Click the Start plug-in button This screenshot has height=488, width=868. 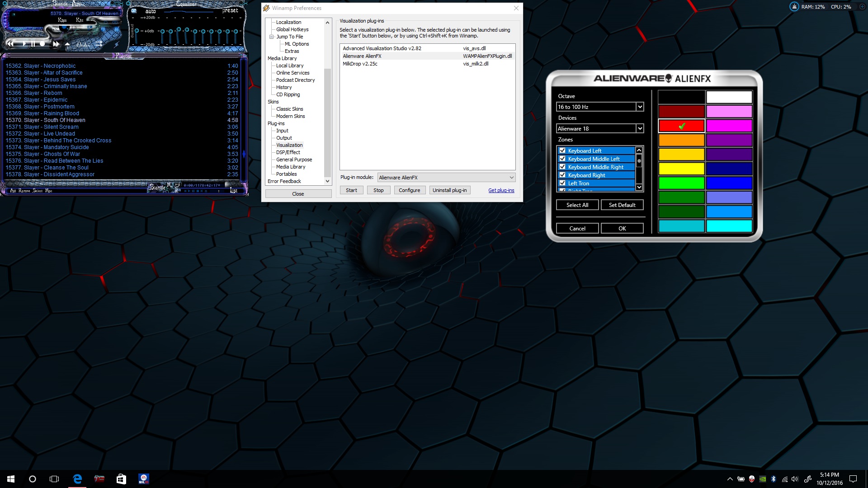(x=351, y=190)
